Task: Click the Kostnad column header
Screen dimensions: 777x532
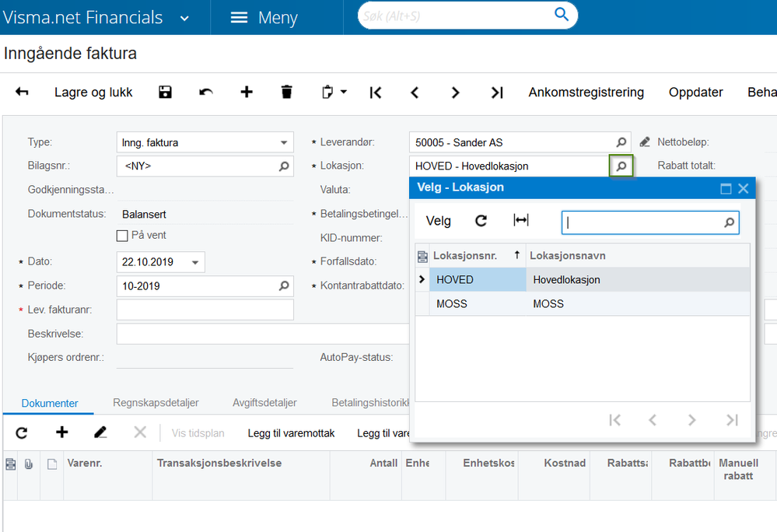Action: tap(554, 475)
